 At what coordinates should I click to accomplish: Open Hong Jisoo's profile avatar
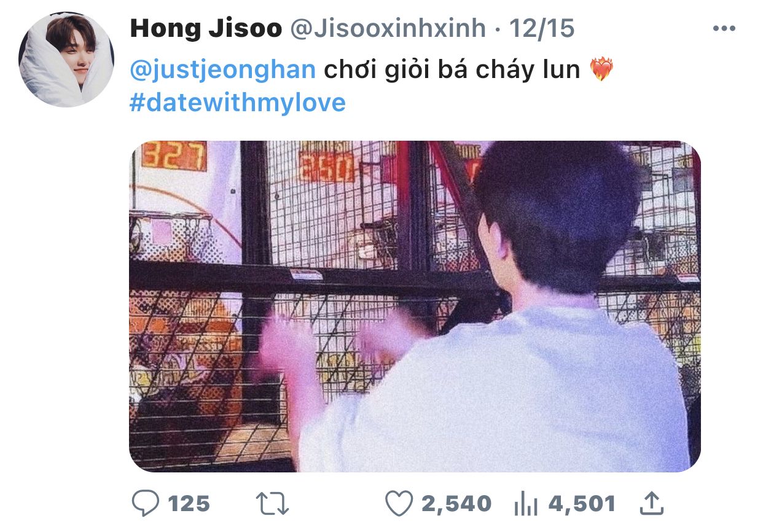coord(66,60)
